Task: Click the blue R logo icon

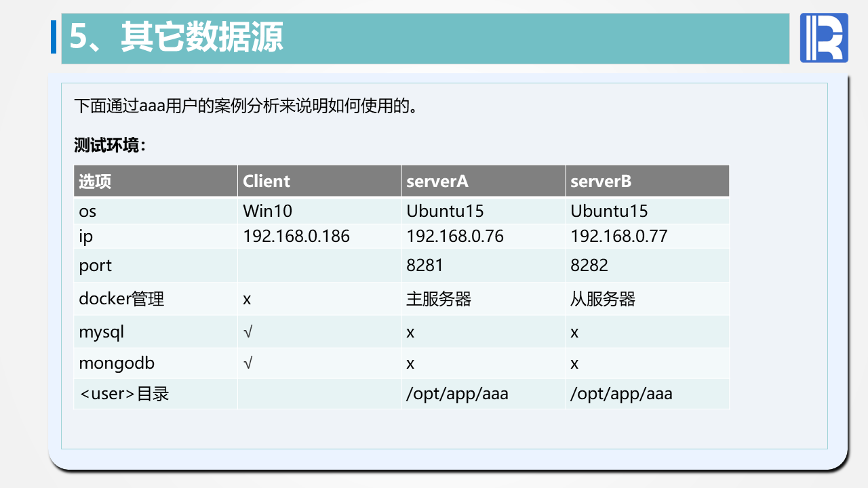Action: pyautogui.click(x=824, y=38)
